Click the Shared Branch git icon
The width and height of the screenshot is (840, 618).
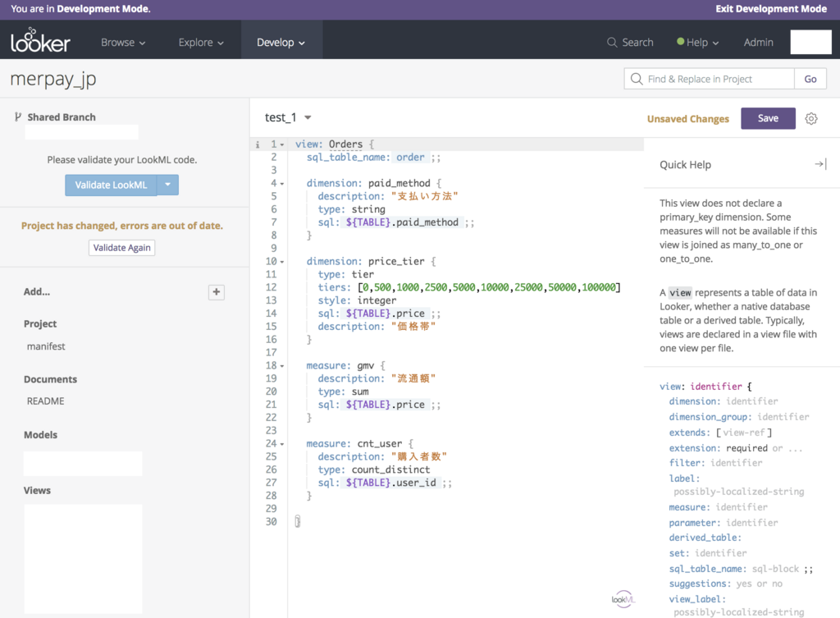pos(18,117)
